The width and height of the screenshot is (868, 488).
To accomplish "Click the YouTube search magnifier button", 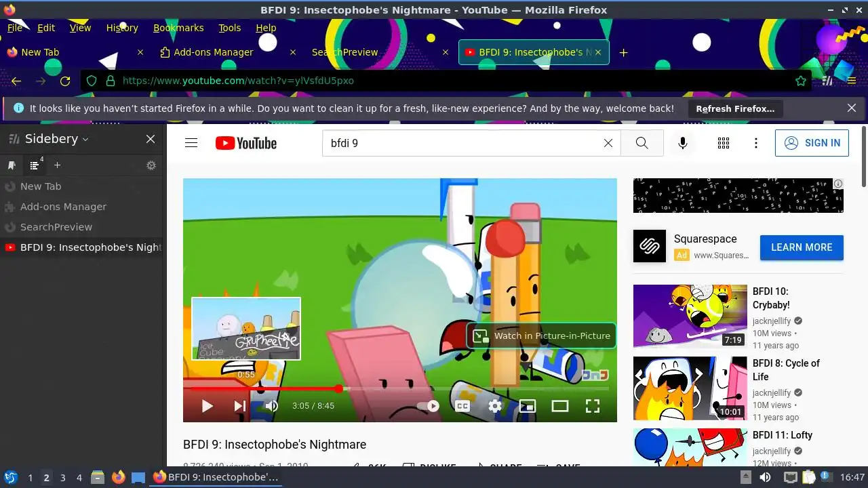I will click(642, 143).
